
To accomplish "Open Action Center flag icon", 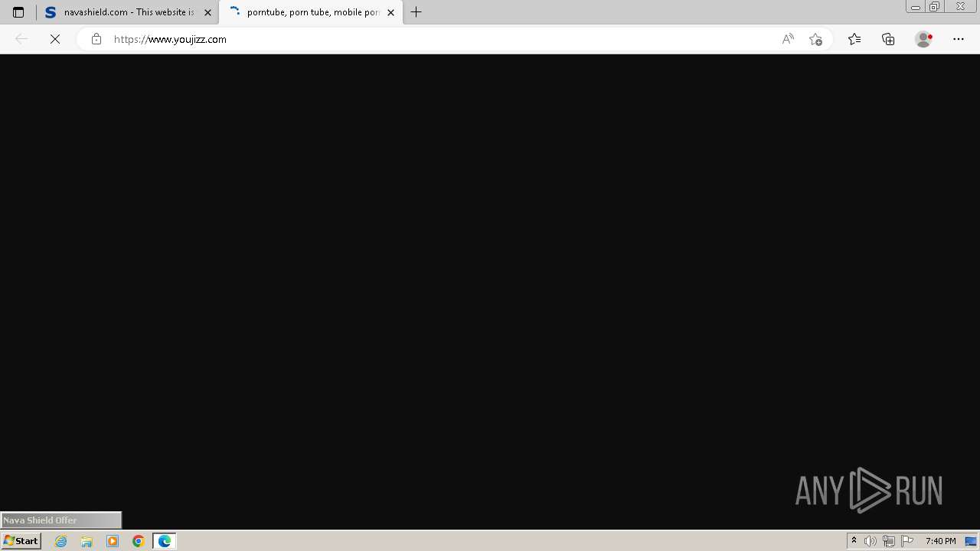I will 907,541.
